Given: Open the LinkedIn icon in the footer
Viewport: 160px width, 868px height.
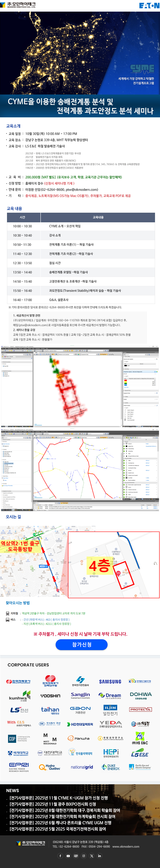Looking at the screenshot, I should pos(99,856).
